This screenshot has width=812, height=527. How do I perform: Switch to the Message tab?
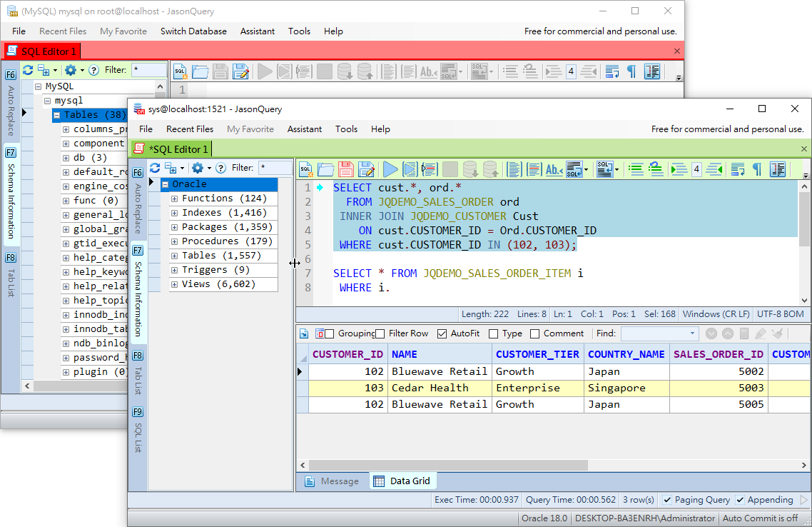pyautogui.click(x=333, y=481)
